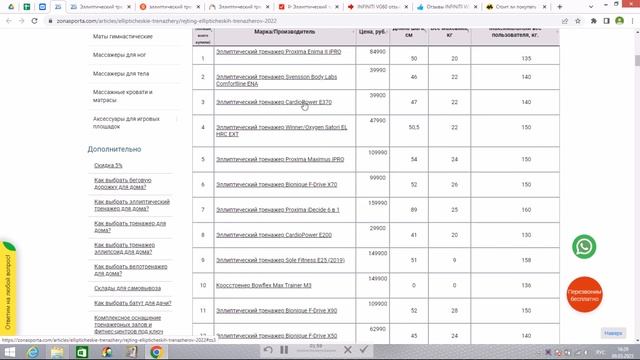The width and height of the screenshot is (640, 360).
Task: Pause the screen recording
Action: click(284, 350)
